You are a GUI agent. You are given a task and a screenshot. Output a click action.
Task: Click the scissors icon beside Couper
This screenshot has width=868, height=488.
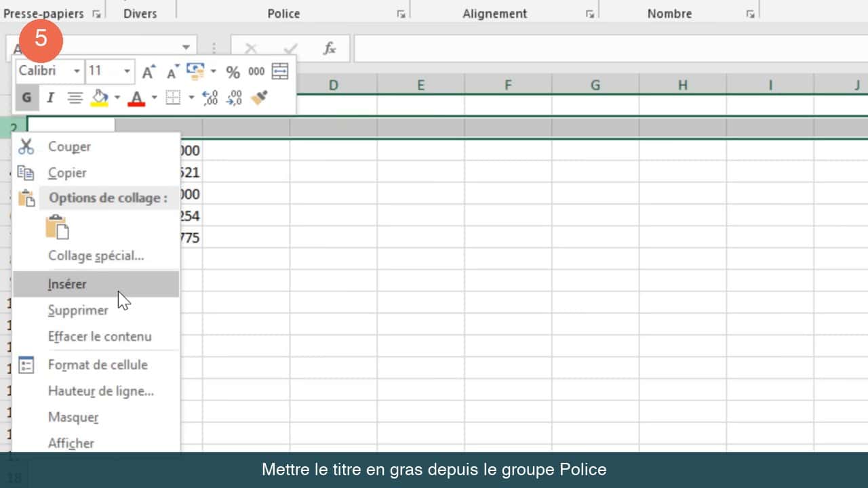tap(26, 146)
